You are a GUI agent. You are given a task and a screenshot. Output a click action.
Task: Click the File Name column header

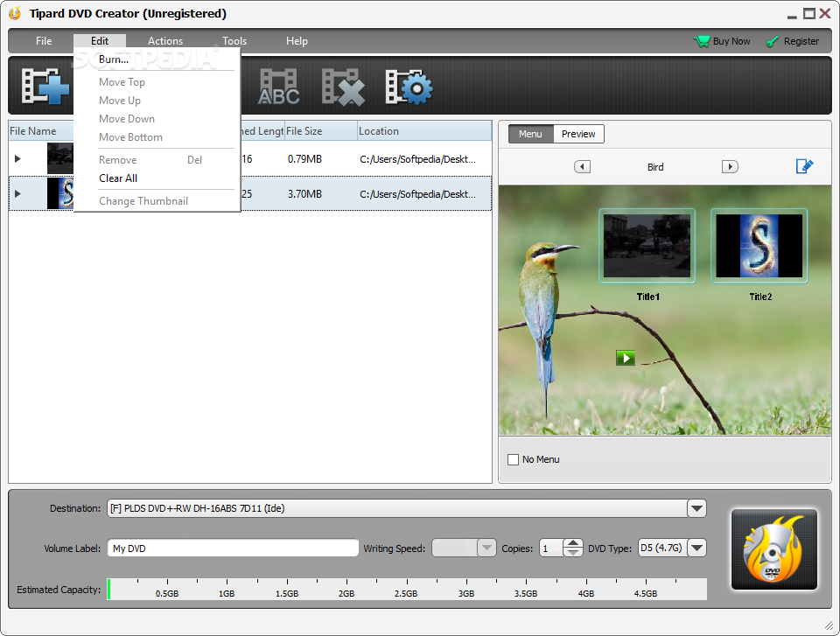click(x=41, y=131)
